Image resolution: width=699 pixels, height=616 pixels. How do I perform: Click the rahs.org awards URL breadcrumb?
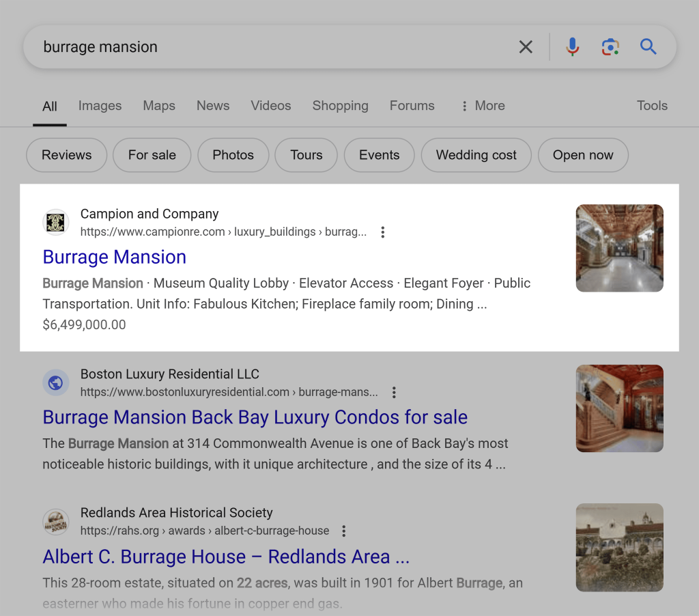tap(205, 531)
